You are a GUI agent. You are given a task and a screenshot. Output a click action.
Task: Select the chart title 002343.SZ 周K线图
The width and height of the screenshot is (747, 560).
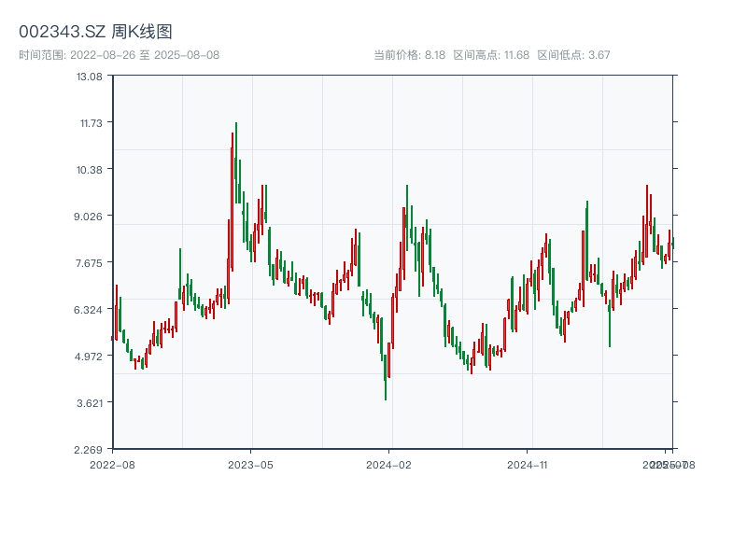pos(95,32)
